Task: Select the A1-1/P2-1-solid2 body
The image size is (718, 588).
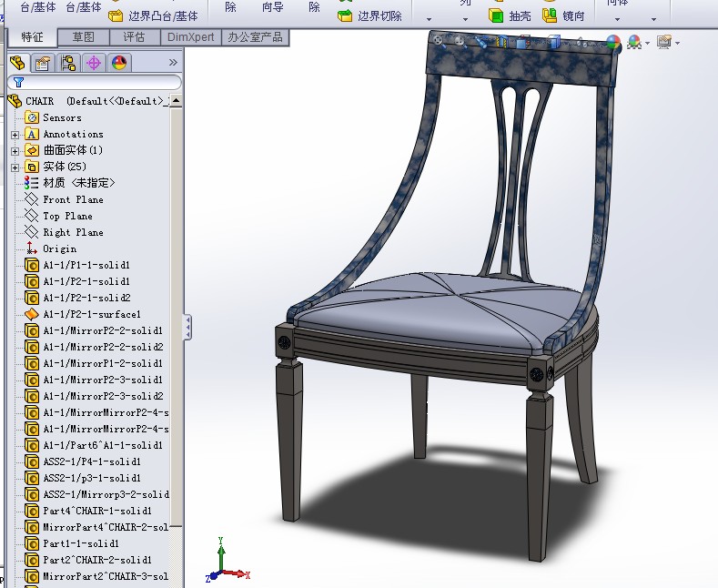Action: 87,298
